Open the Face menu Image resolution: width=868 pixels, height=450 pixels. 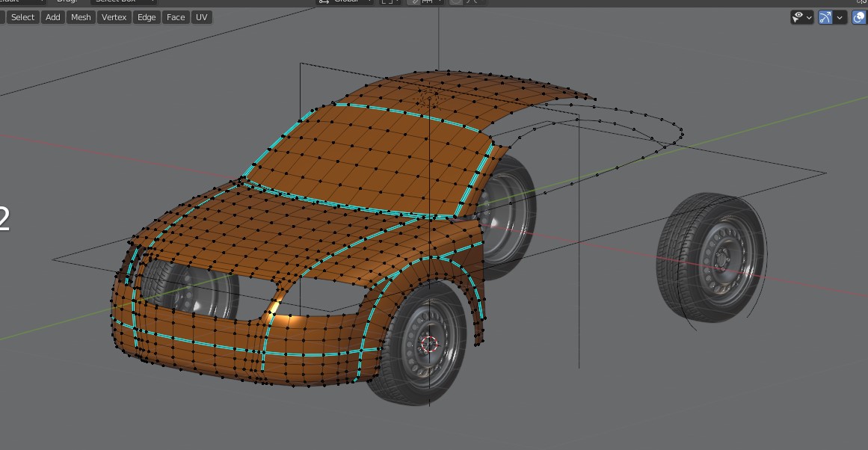click(176, 17)
